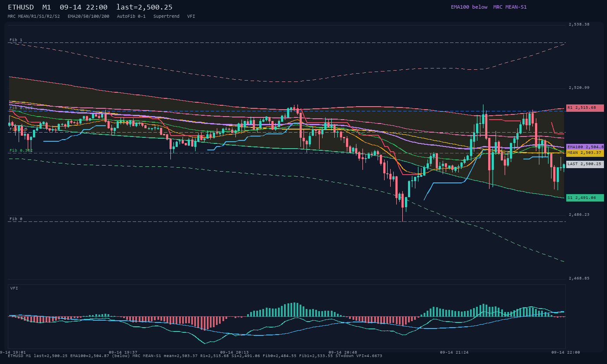This screenshot has width=607, height=364.
Task: Click the ETHUSD symbol in the title
Action: coord(21,7)
